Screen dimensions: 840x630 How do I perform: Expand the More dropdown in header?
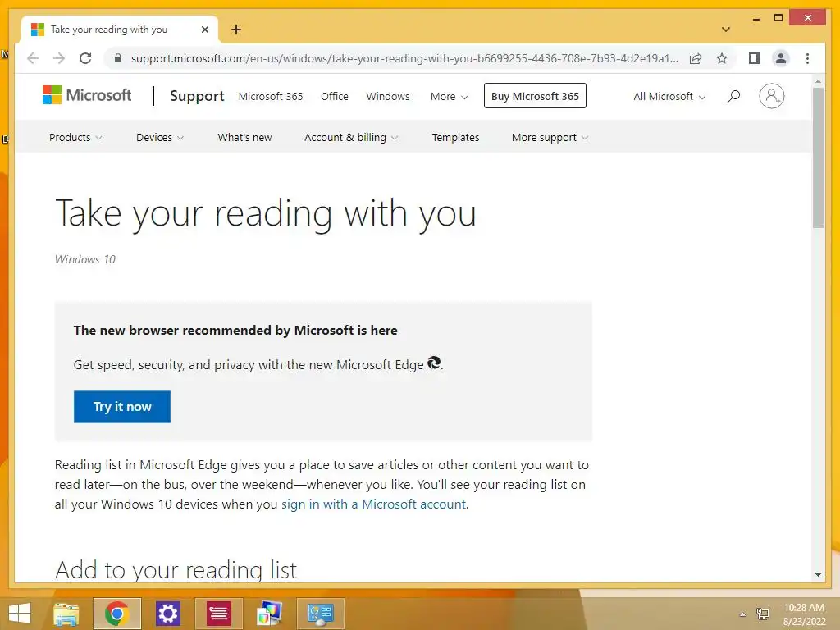click(x=449, y=97)
